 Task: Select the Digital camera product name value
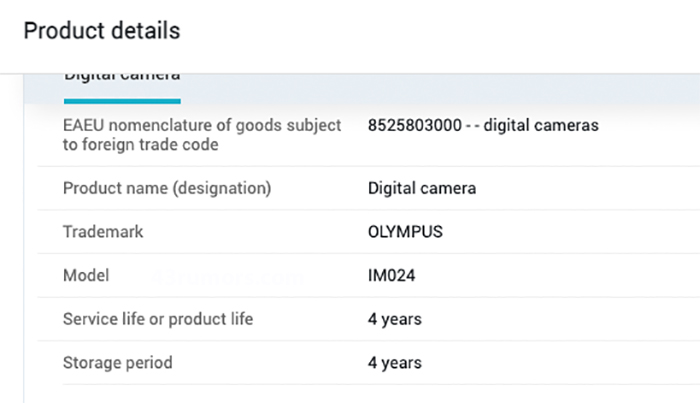click(x=421, y=188)
